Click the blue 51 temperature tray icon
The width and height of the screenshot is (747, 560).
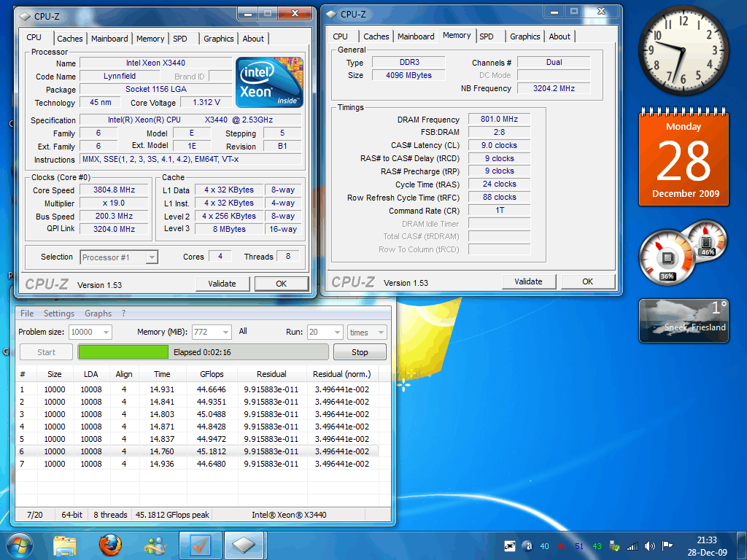[579, 546]
